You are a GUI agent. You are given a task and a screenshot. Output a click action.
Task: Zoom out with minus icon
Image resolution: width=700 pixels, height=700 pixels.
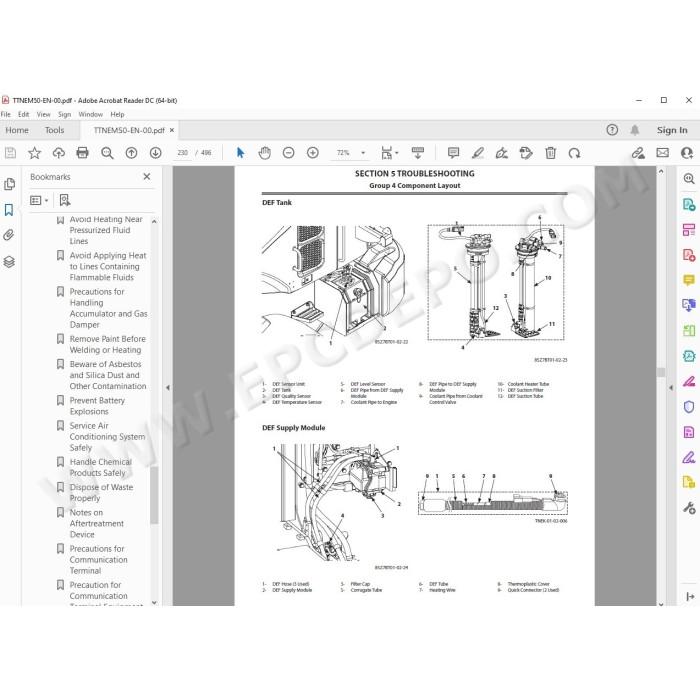pyautogui.click(x=288, y=153)
